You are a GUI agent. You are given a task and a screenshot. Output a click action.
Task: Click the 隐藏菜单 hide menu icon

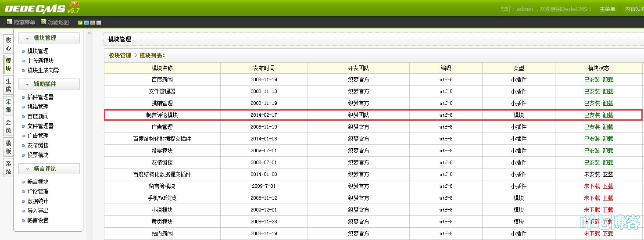[x=9, y=22]
